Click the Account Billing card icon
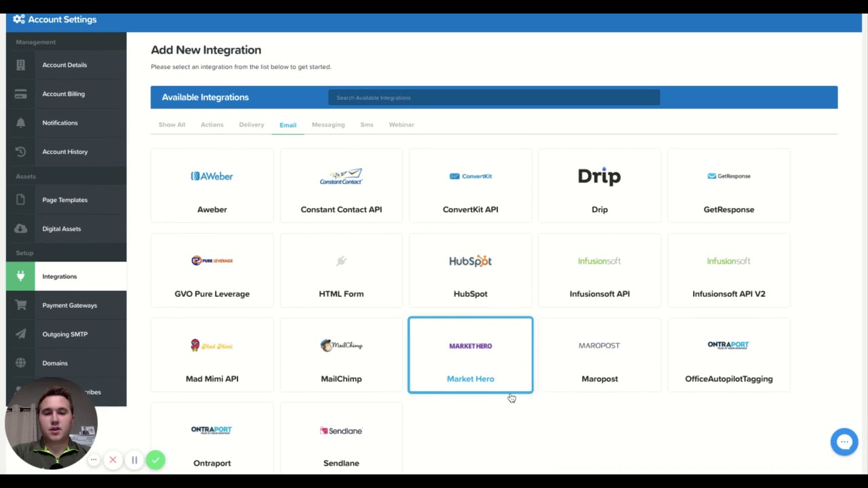Viewport: 868px width, 488px height. [20, 94]
